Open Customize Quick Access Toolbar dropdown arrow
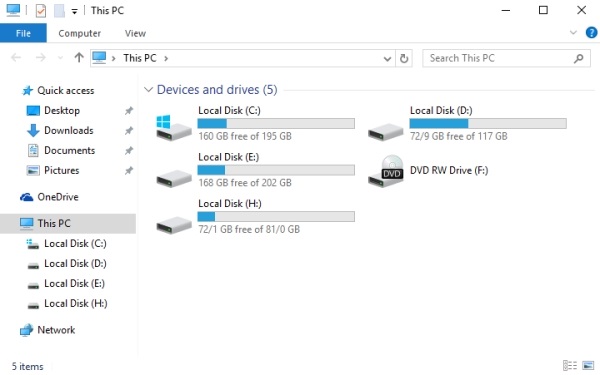600x375 pixels. (x=75, y=11)
